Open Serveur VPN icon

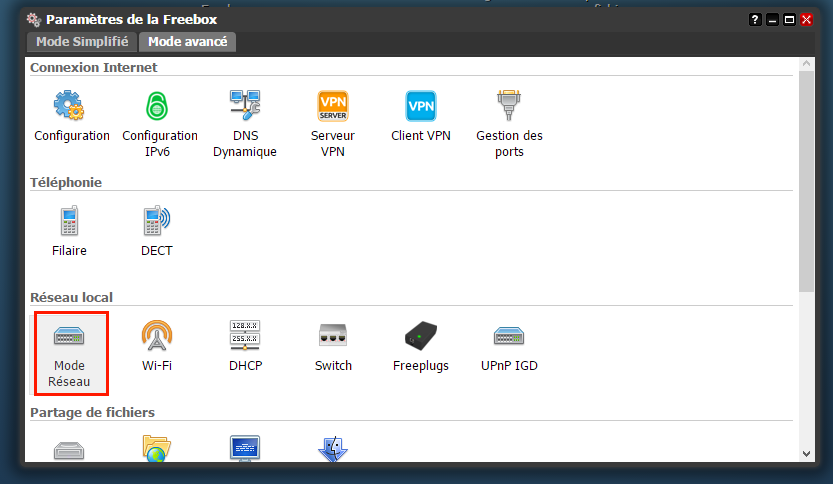point(333,106)
